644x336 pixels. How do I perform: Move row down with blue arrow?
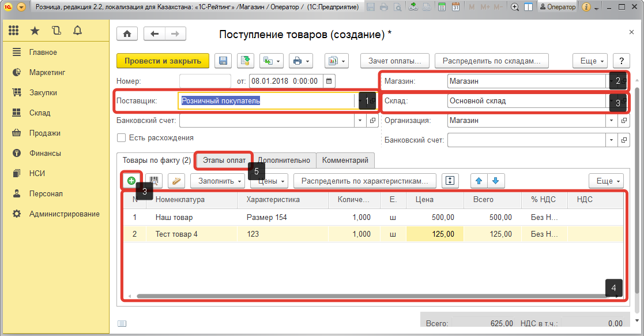495,181
